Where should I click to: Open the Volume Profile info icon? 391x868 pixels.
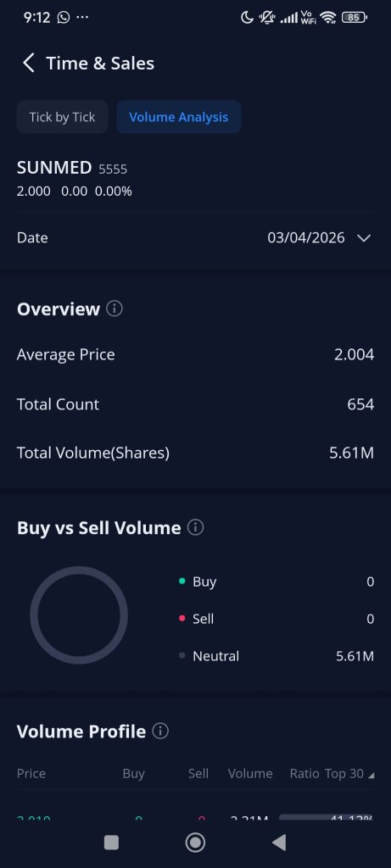click(x=160, y=731)
